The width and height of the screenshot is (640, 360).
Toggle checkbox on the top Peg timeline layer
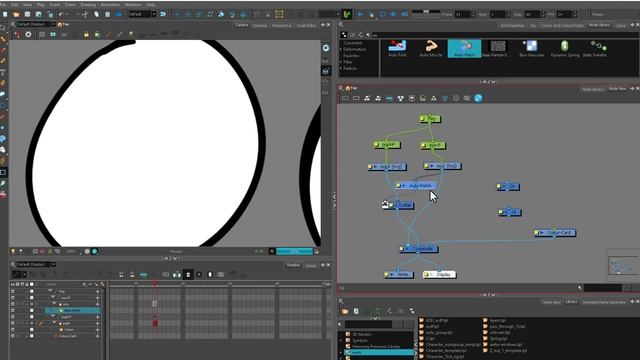[31, 291]
